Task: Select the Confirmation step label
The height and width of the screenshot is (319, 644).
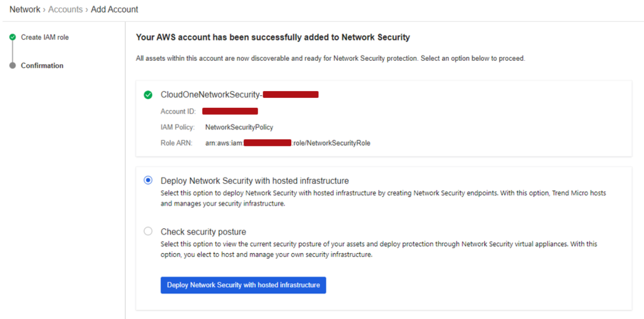Action: pyautogui.click(x=42, y=66)
